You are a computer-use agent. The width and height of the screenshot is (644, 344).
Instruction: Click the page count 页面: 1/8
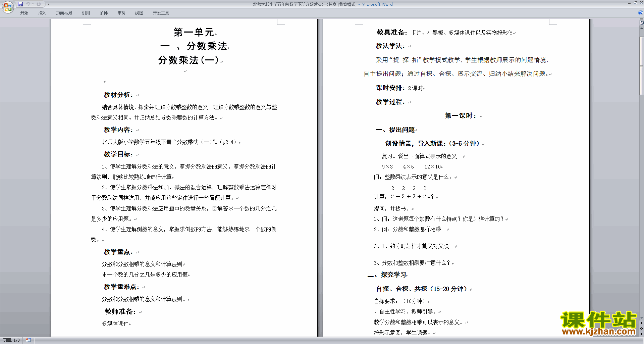(11, 340)
